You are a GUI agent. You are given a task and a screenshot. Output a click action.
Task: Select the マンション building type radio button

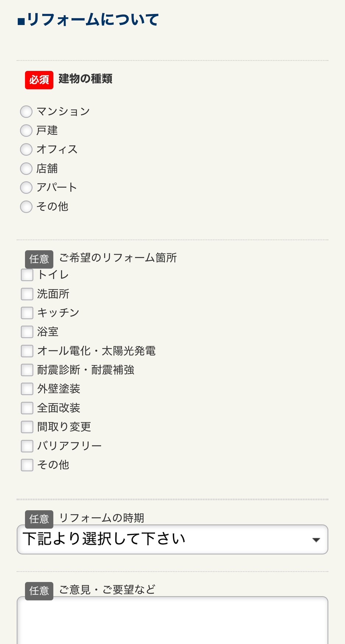pyautogui.click(x=26, y=111)
